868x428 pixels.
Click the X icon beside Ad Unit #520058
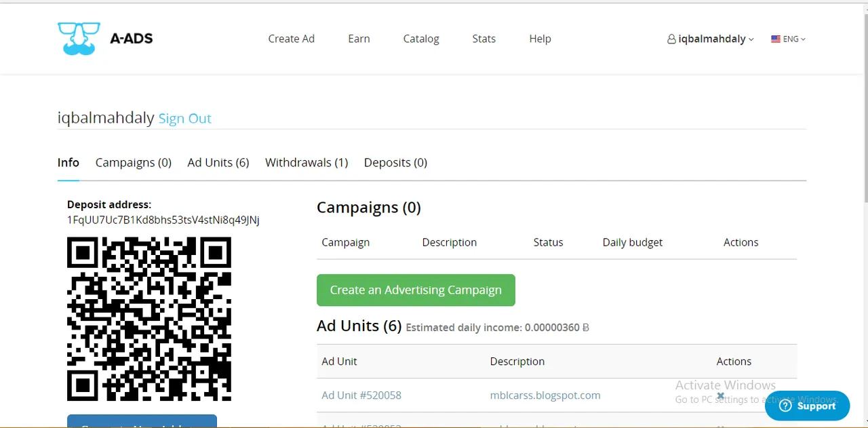point(721,395)
